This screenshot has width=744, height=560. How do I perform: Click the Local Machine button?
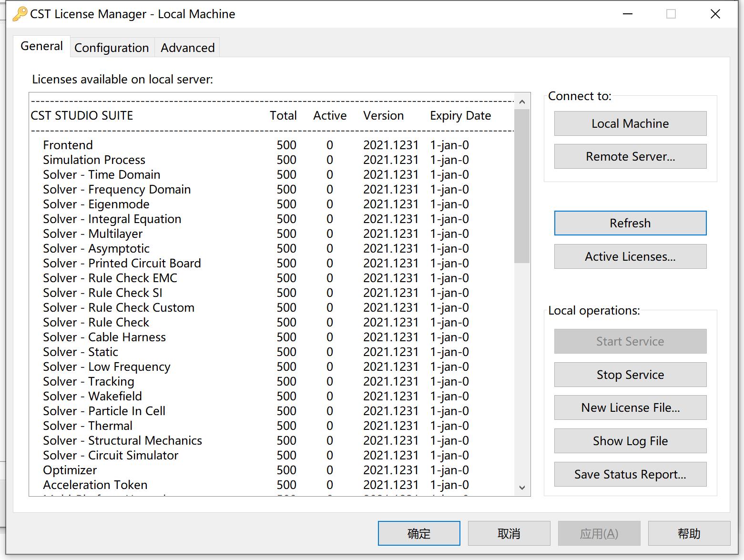tap(630, 123)
